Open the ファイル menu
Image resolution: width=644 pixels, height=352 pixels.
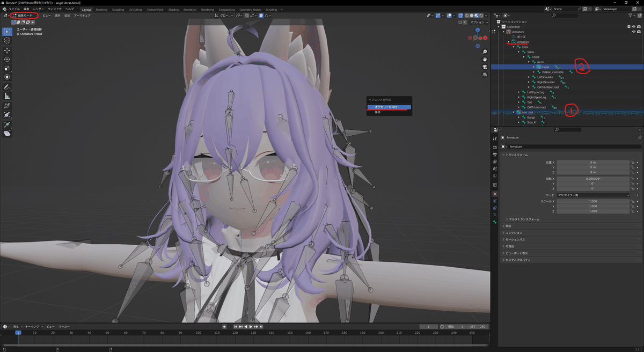(x=14, y=9)
